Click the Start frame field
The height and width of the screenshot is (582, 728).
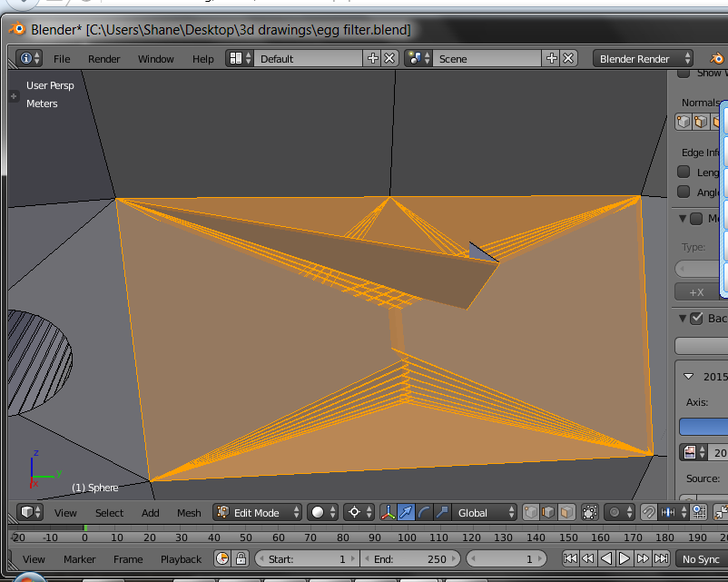pos(308,558)
